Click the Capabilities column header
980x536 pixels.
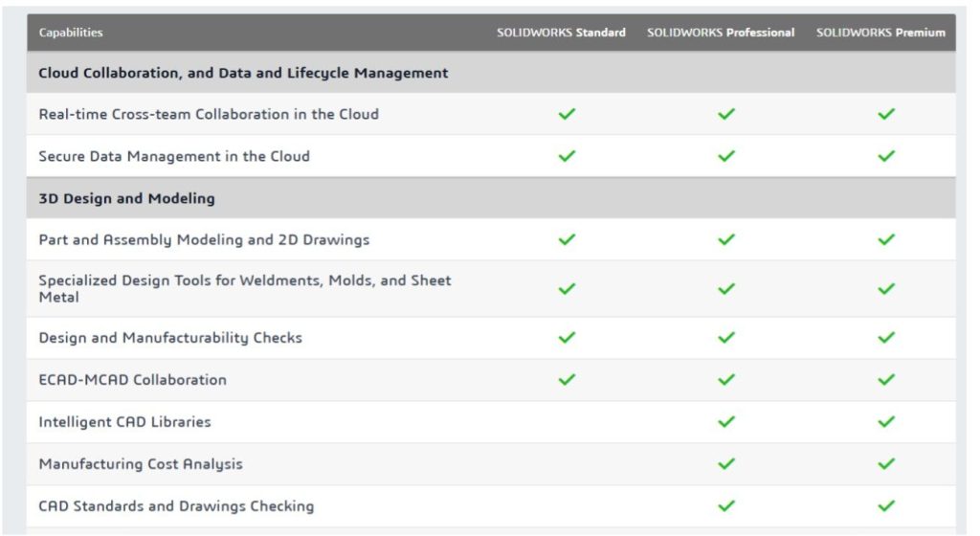[x=71, y=33]
